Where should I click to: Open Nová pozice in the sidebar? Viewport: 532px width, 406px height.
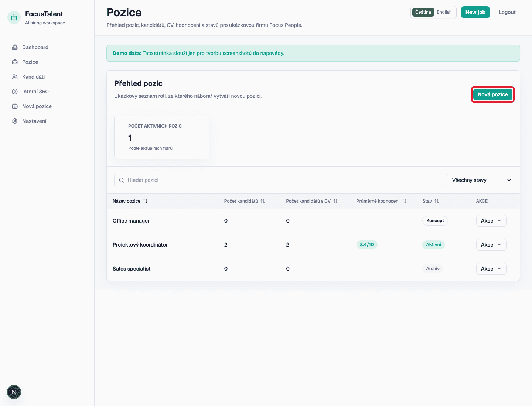pyautogui.click(x=47, y=106)
